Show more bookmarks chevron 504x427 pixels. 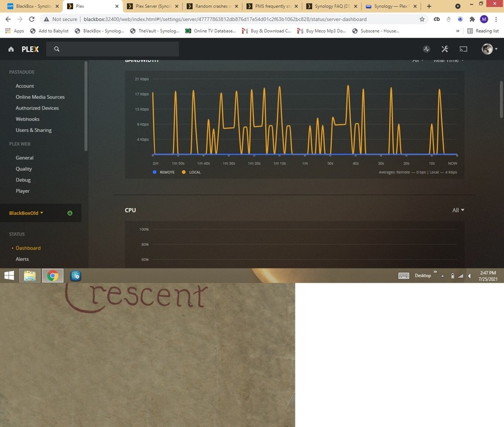[457, 31]
